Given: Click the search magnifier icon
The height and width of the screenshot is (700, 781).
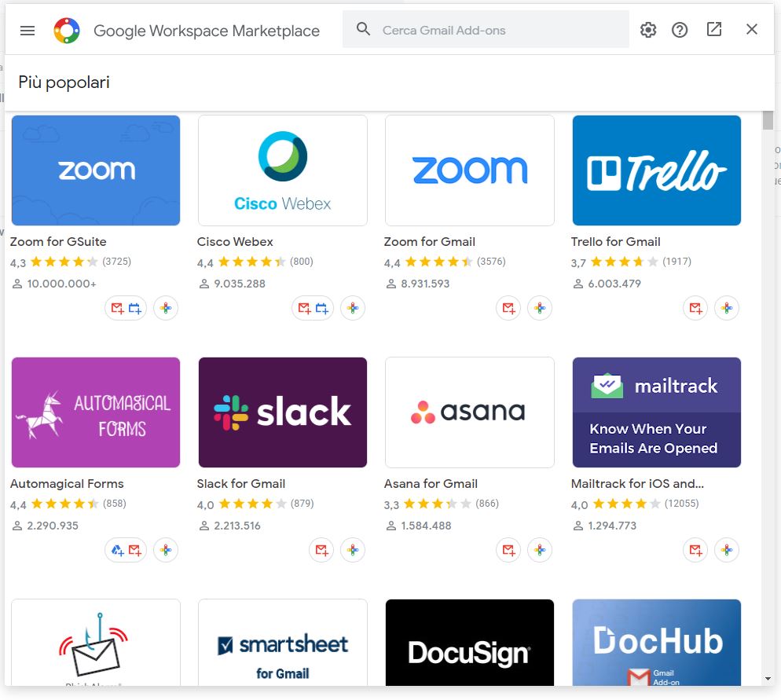Looking at the screenshot, I should tap(363, 29).
